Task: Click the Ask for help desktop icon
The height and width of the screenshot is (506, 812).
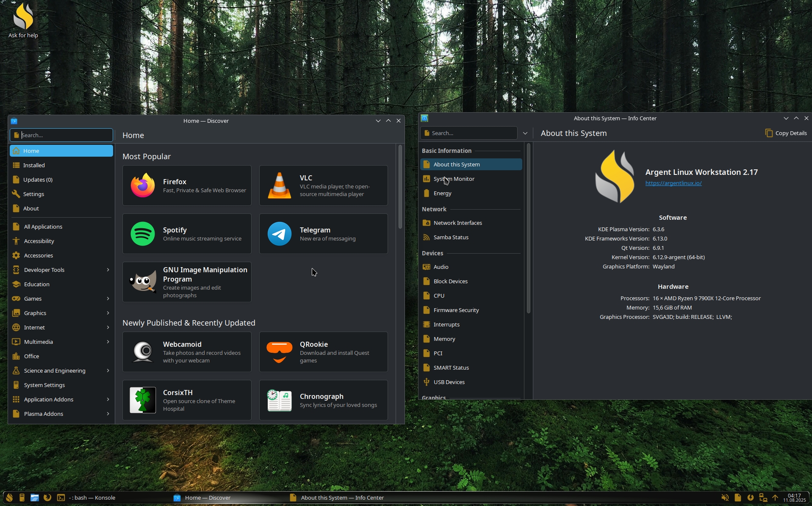Action: click(x=23, y=20)
